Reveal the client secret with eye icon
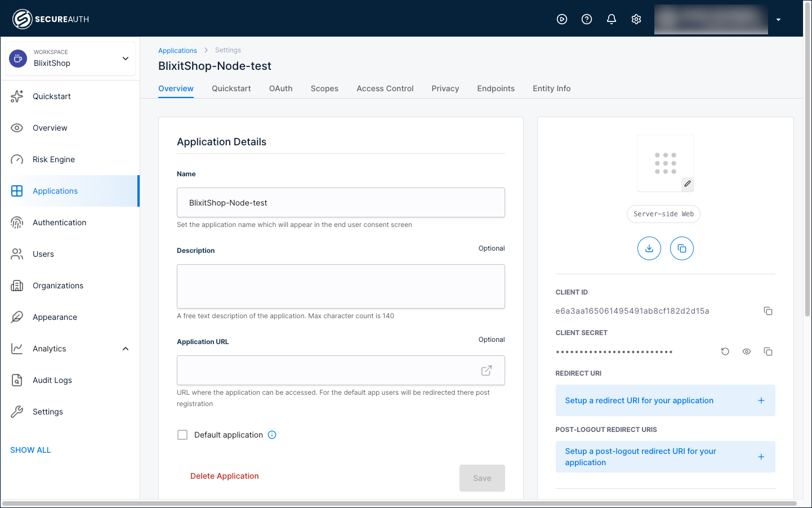Image resolution: width=812 pixels, height=508 pixels. [x=747, y=351]
